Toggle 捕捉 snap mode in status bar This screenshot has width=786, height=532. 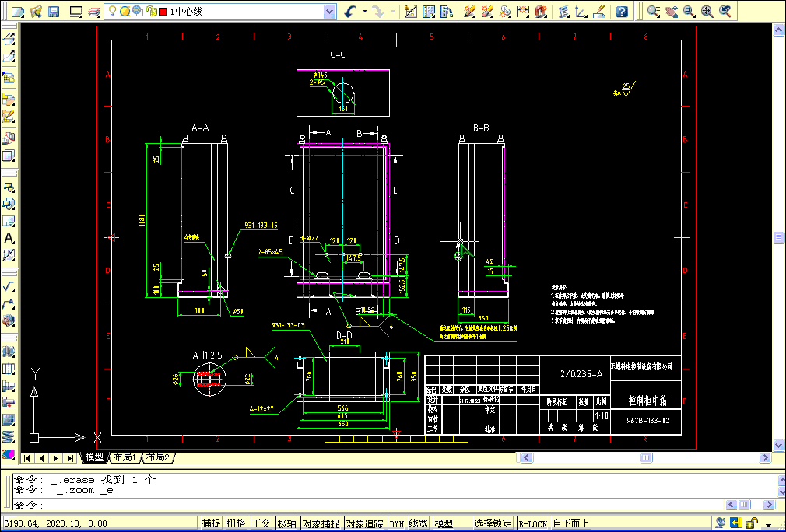click(211, 523)
